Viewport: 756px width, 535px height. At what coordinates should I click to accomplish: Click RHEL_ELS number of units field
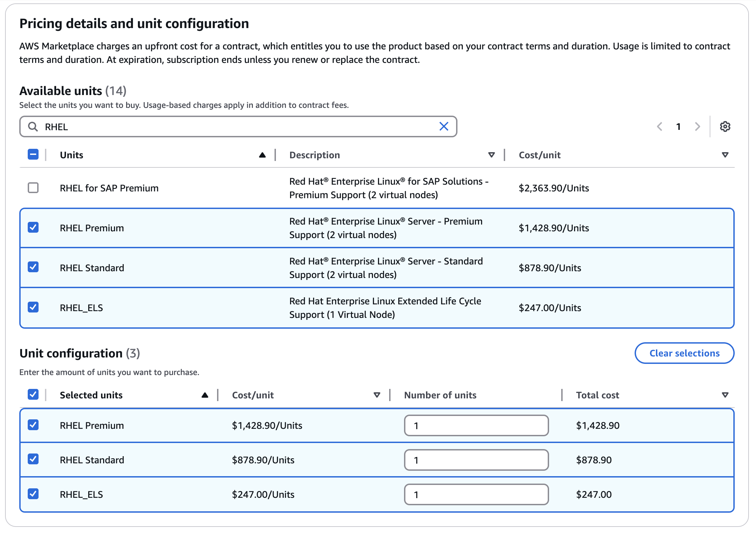[476, 494]
